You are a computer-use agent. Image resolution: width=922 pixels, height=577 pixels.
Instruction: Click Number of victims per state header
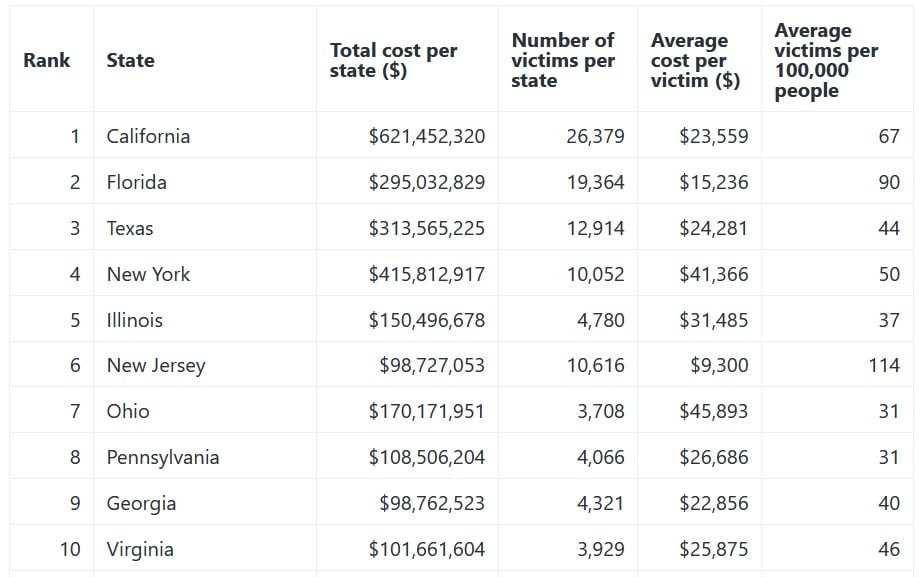[563, 60]
